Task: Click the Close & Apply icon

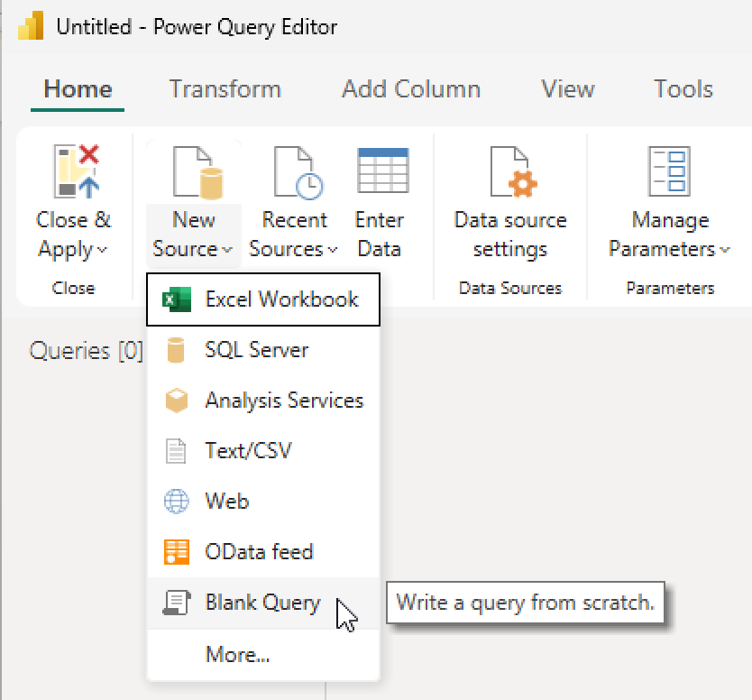Action: (77, 171)
